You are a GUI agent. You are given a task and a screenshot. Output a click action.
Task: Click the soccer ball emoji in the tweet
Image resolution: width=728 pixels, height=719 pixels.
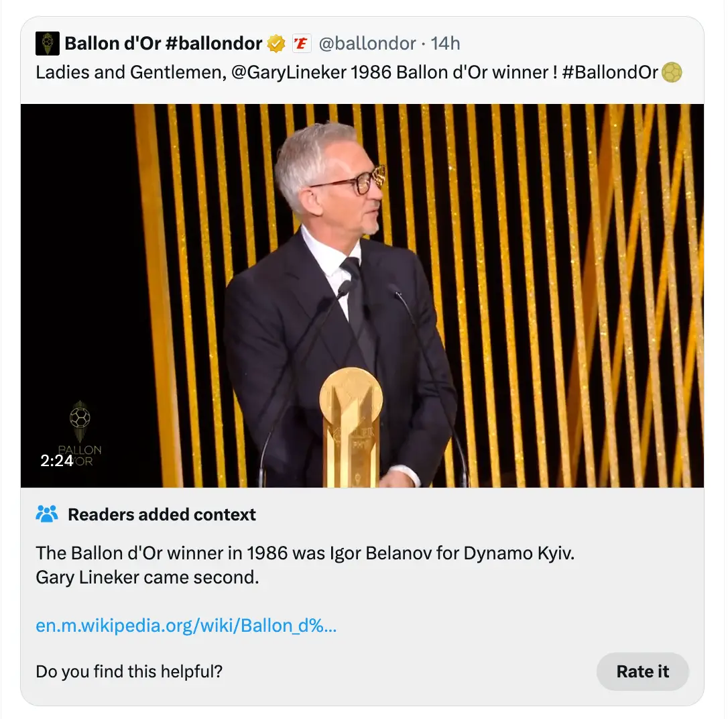tap(673, 72)
